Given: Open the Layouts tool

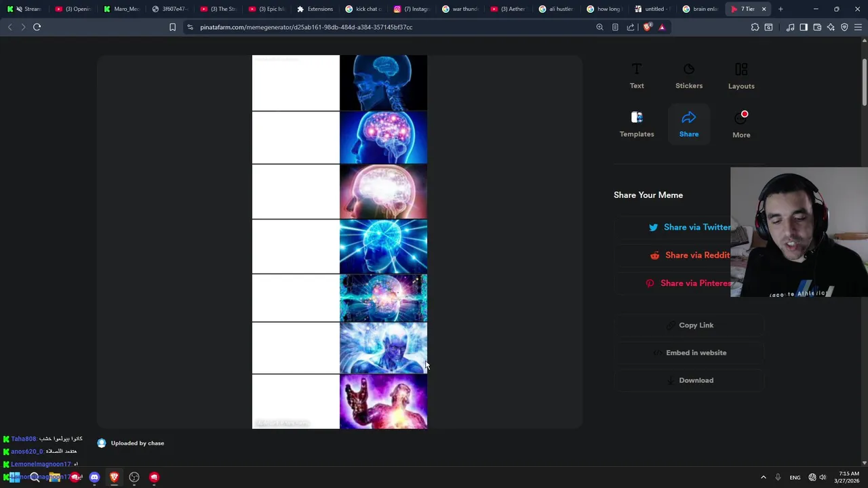Looking at the screenshot, I should [x=741, y=77].
